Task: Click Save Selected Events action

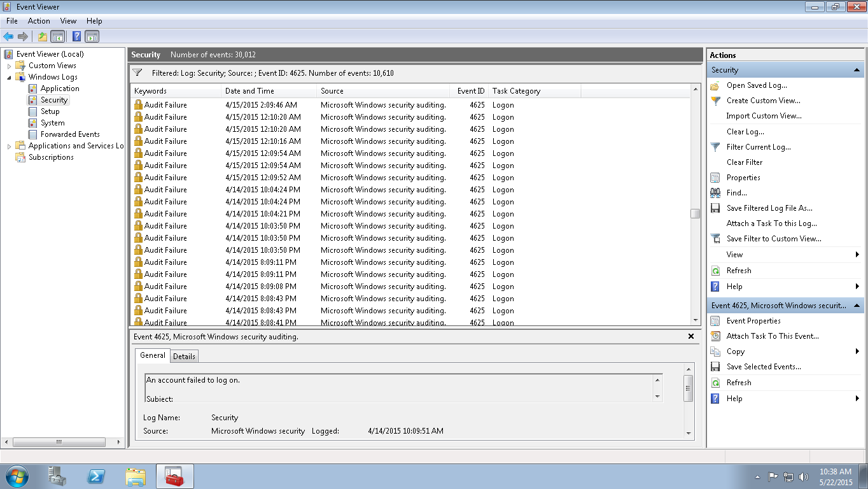Action: point(764,367)
